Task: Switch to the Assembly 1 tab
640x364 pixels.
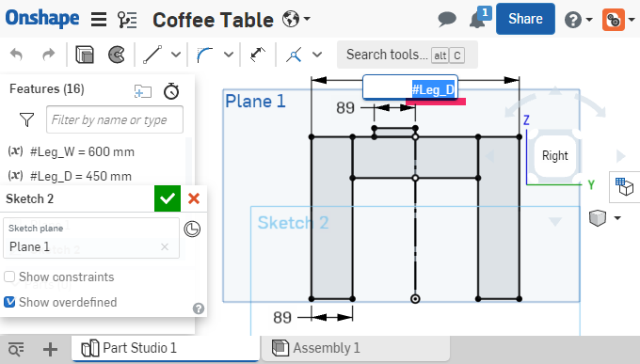Action: pyautogui.click(x=355, y=348)
